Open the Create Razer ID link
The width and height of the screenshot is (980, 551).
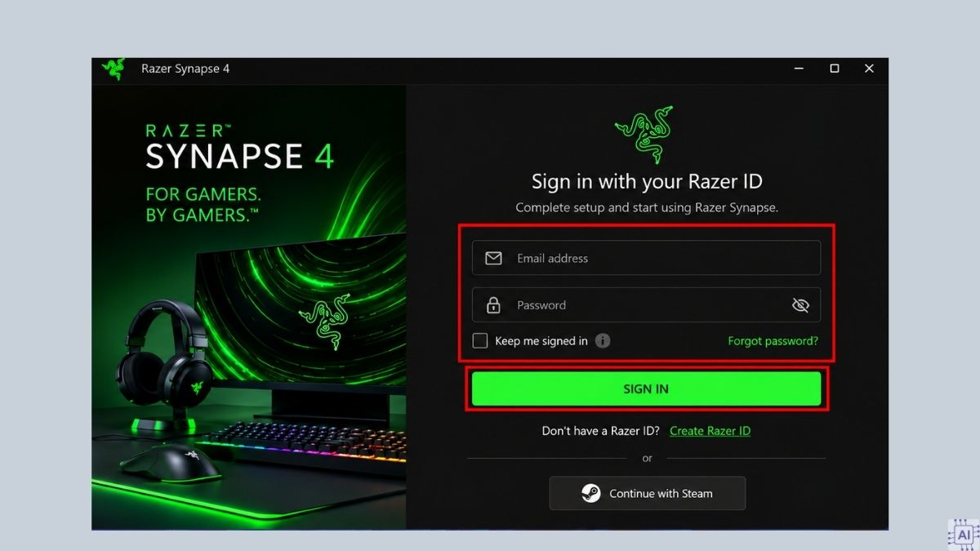(x=710, y=431)
